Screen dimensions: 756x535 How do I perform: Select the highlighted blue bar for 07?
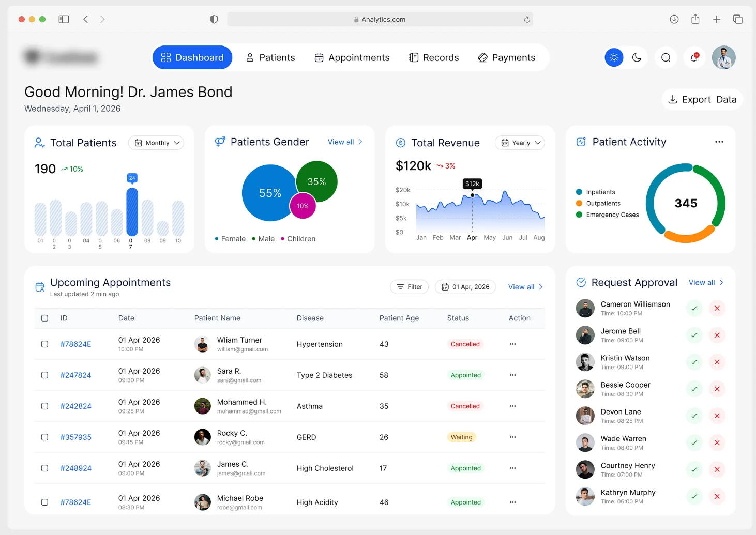[x=132, y=212]
